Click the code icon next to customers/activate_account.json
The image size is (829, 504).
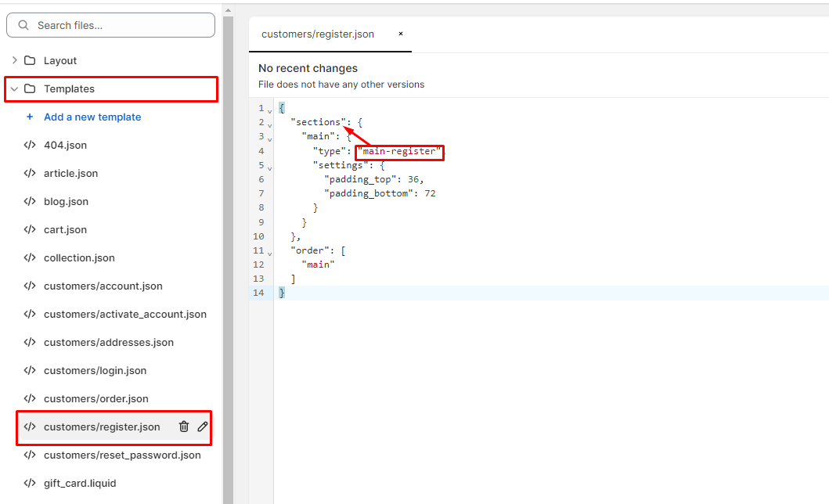click(x=30, y=314)
